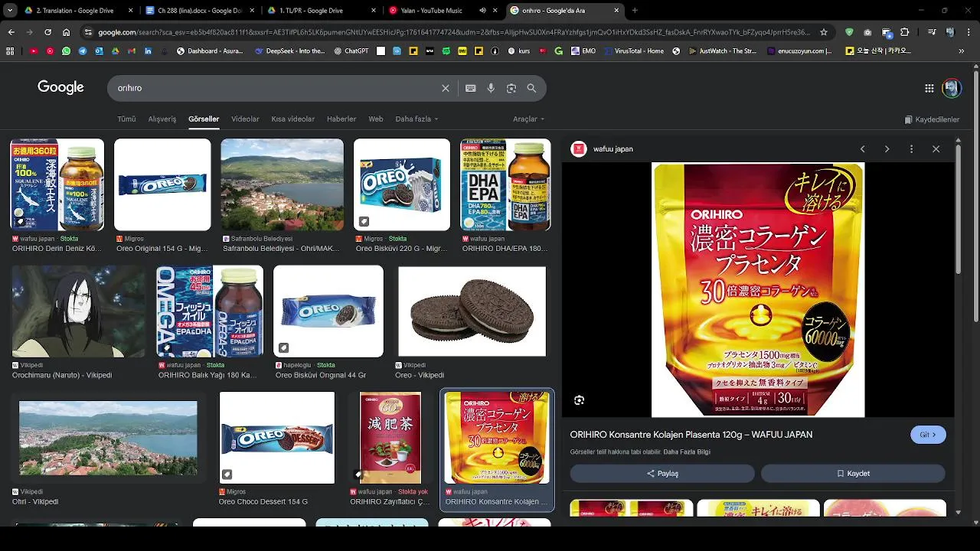This screenshot has width=980, height=551.
Task: Open Daha Fazla Bilgi link
Action: pyautogui.click(x=687, y=452)
